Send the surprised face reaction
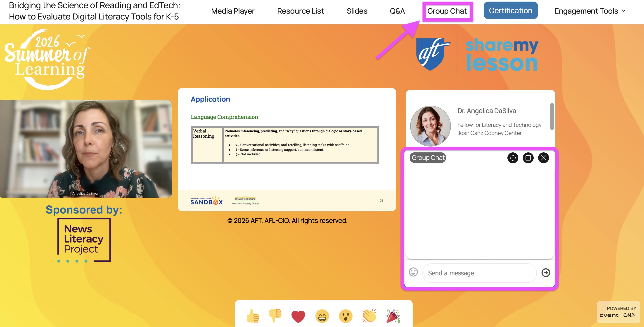Screen dimensions: 644x327 tap(346, 316)
